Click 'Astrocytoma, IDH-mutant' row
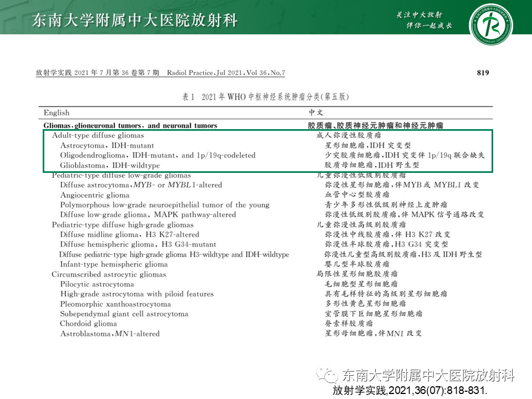 (107, 146)
